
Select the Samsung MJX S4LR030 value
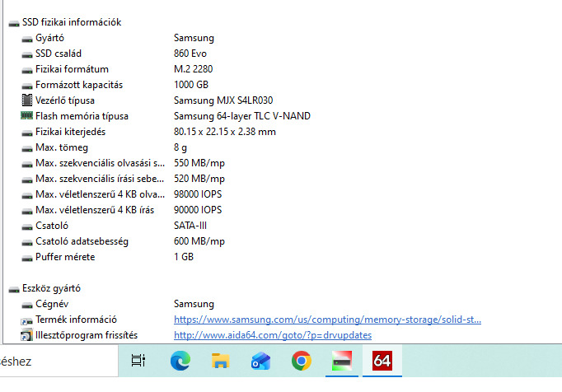tap(223, 100)
